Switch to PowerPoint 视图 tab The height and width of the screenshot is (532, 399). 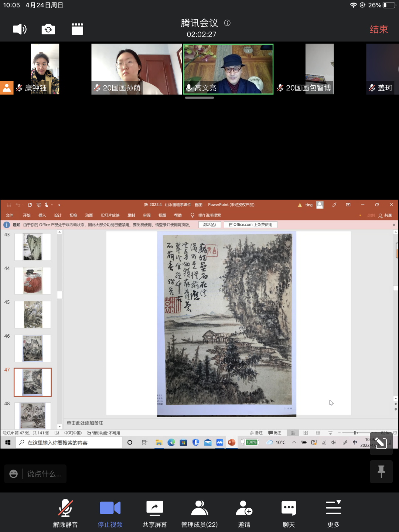[x=163, y=215]
